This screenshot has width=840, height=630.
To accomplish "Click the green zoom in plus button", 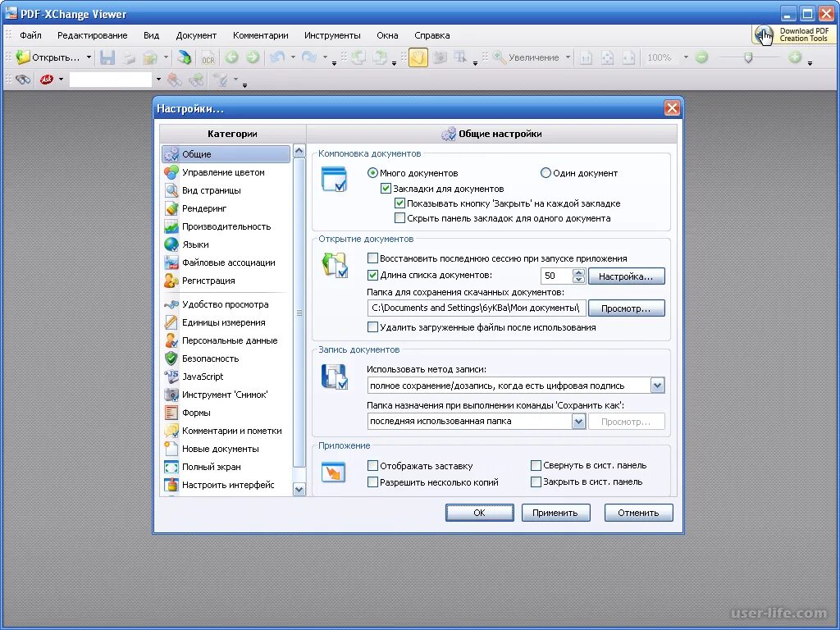I will point(795,57).
